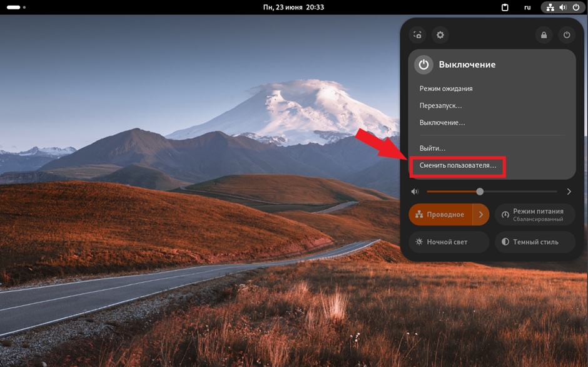Select Режим ожидания from the power menu
Viewport: 588px width, 367px height.
point(446,89)
